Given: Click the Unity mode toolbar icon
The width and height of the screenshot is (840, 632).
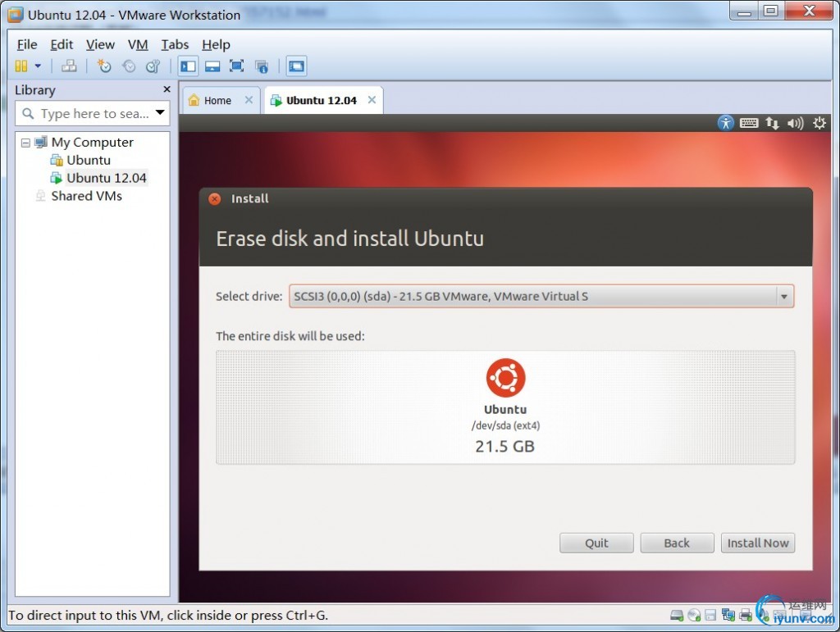Looking at the screenshot, I should point(262,66).
